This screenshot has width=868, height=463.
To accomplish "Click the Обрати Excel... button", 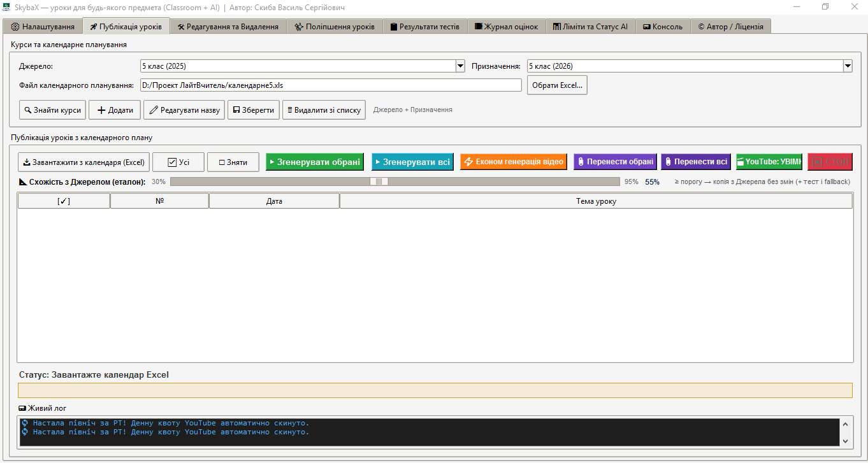I will (x=557, y=85).
